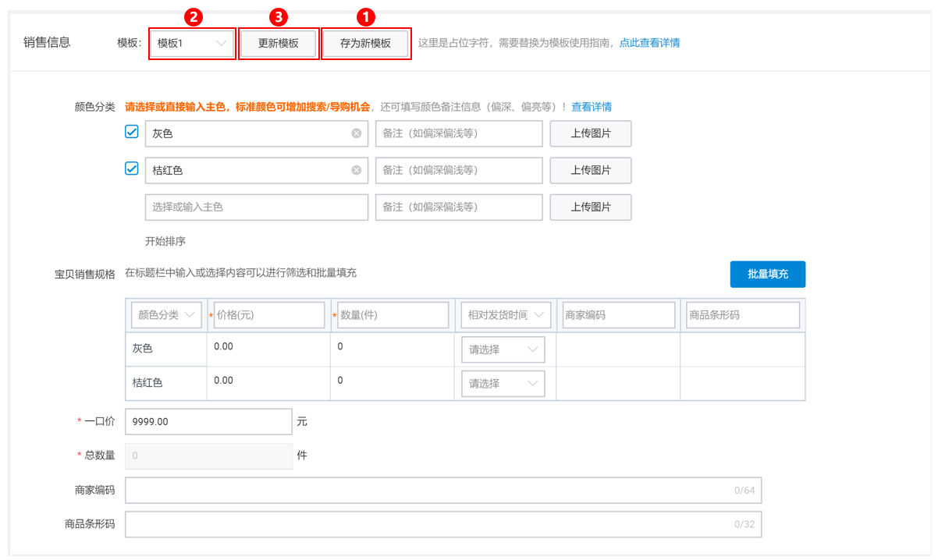Click the 更新模板 button
938x560 pixels.
pyautogui.click(x=279, y=44)
